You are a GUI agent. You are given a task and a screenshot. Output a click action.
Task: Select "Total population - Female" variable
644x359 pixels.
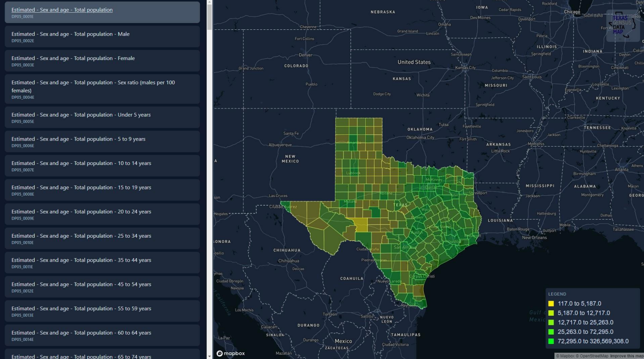tap(102, 60)
